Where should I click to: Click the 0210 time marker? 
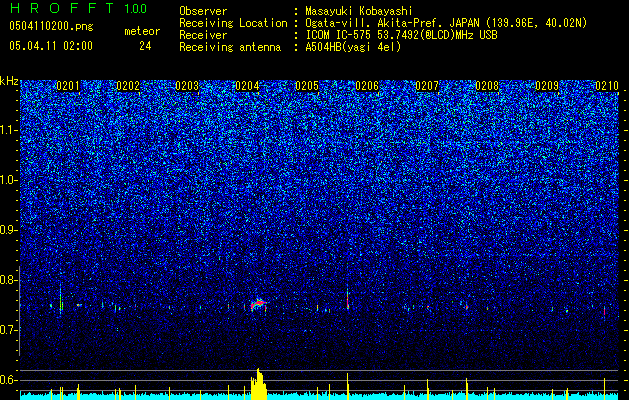[607, 86]
